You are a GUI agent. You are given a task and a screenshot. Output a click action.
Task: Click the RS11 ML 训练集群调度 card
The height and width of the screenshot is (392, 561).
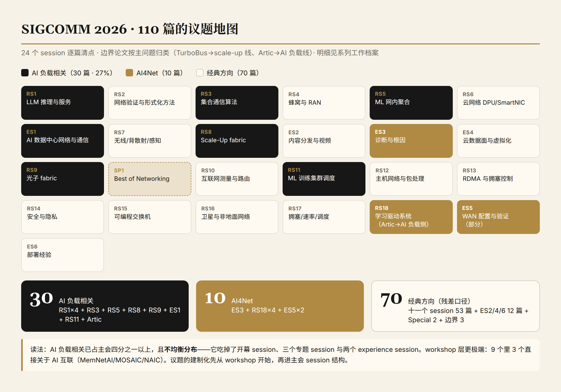[x=324, y=179]
